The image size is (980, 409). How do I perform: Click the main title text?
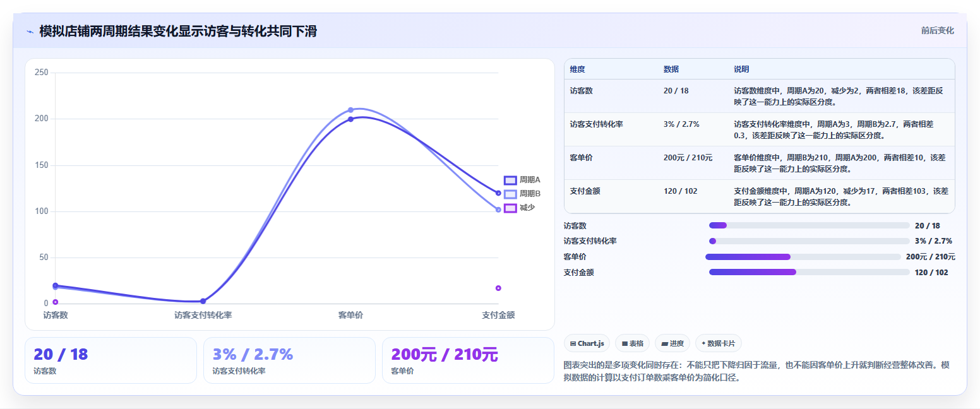pos(178,32)
